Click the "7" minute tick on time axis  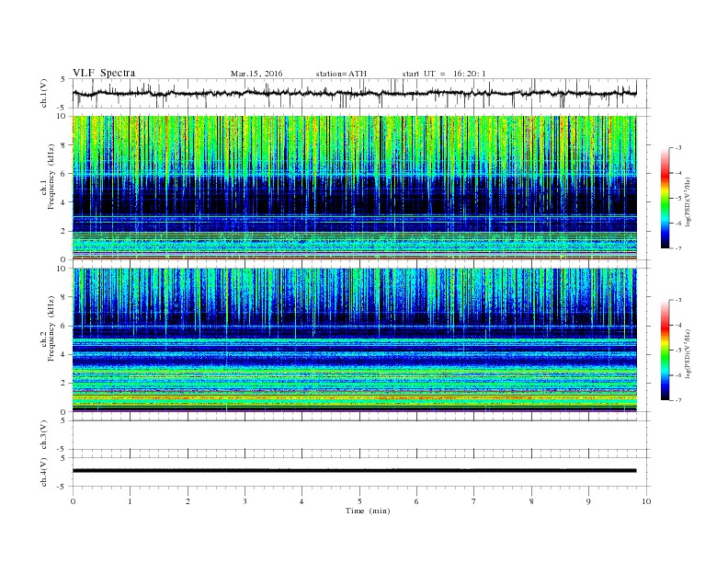(x=473, y=501)
